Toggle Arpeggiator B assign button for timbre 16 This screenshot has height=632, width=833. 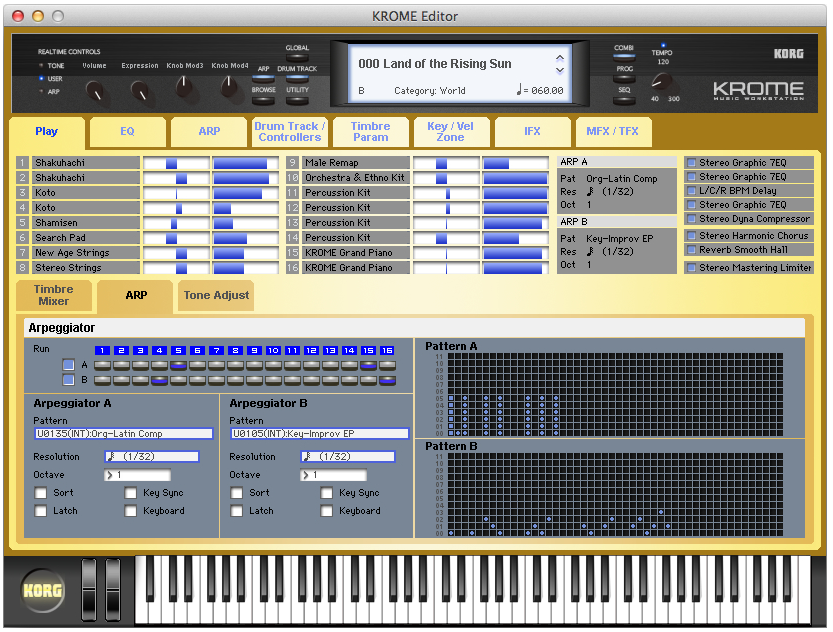coord(387,380)
